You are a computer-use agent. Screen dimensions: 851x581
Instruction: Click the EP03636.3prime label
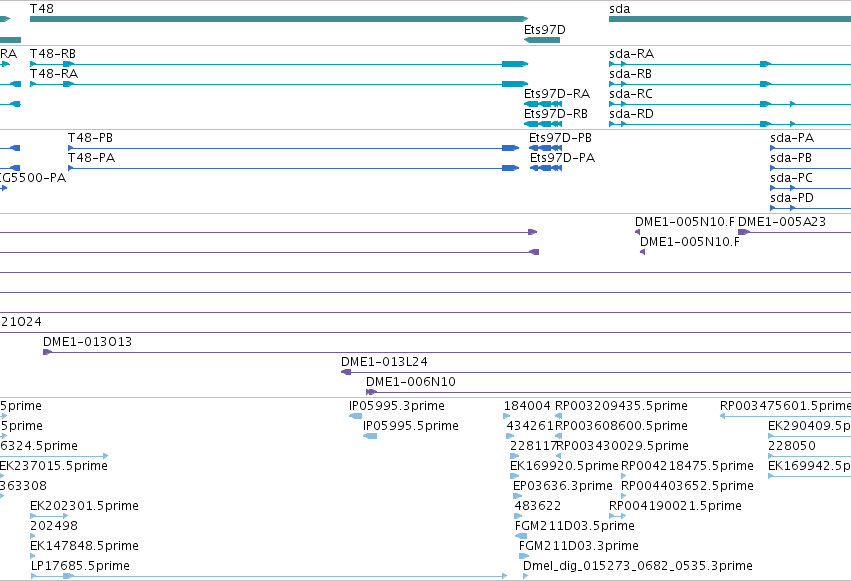[x=563, y=486]
